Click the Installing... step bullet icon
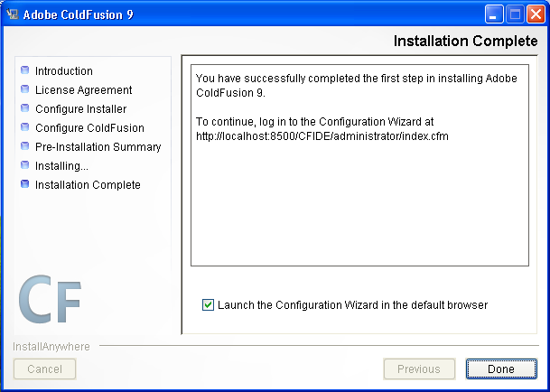550x392 pixels. pyautogui.click(x=25, y=164)
